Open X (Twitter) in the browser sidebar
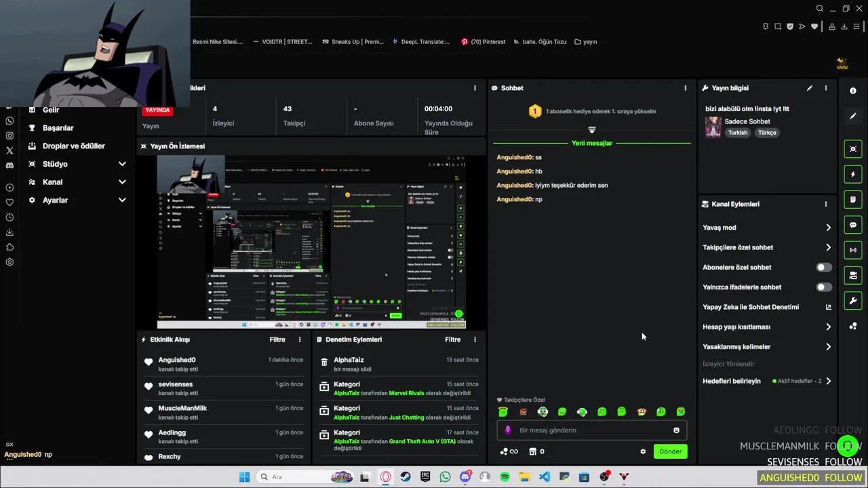The height and width of the screenshot is (488, 868). pyautogui.click(x=9, y=150)
